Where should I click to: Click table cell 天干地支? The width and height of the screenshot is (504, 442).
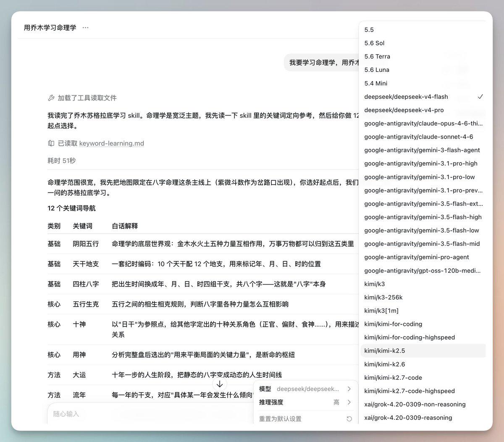pyautogui.click(x=86, y=264)
